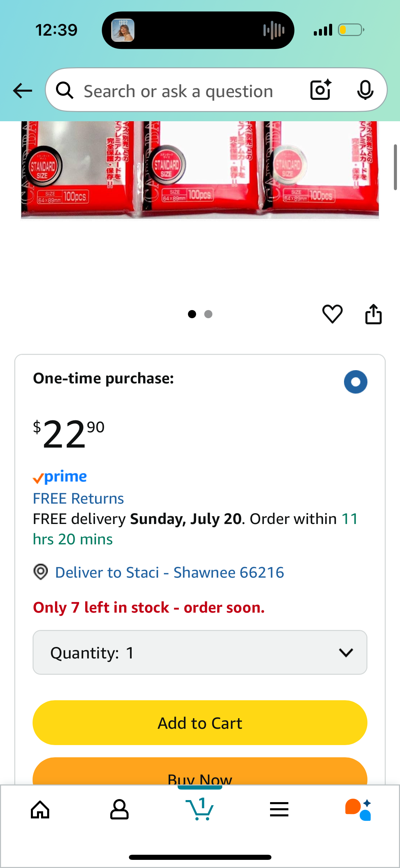Viewport: 400px width, 868px height.
Task: Change delivery address for Staci - Shawnee 66216
Action: [169, 573]
